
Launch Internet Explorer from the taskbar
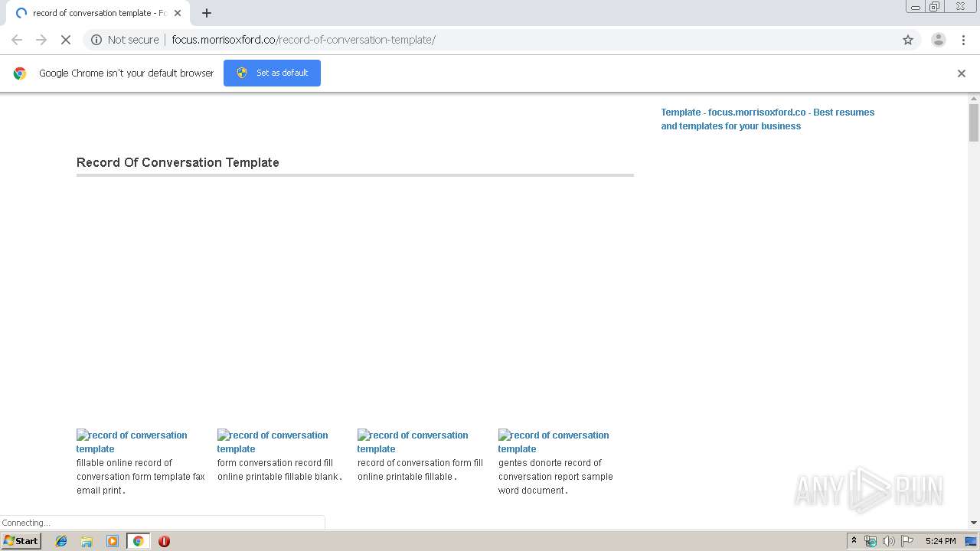(x=61, y=541)
